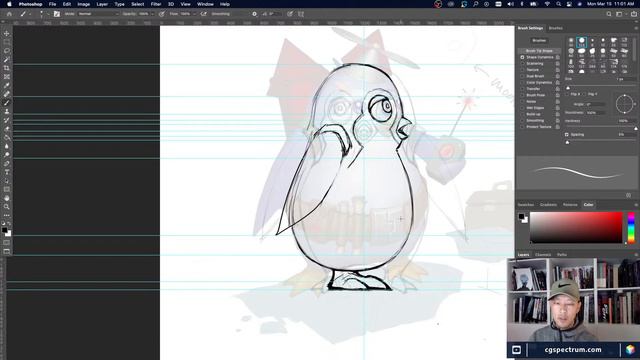Toggle Shape Dynamics checkbox
The image size is (640, 360).
(522, 58)
